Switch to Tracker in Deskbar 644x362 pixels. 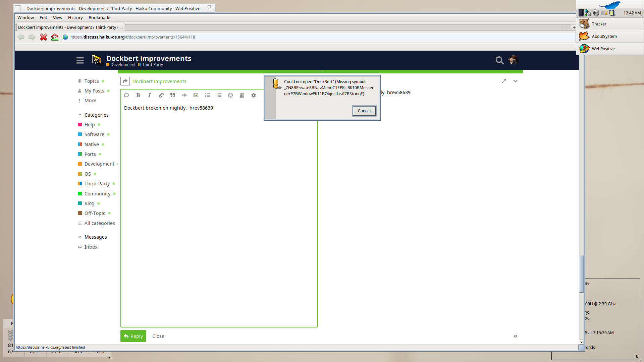coord(610,24)
